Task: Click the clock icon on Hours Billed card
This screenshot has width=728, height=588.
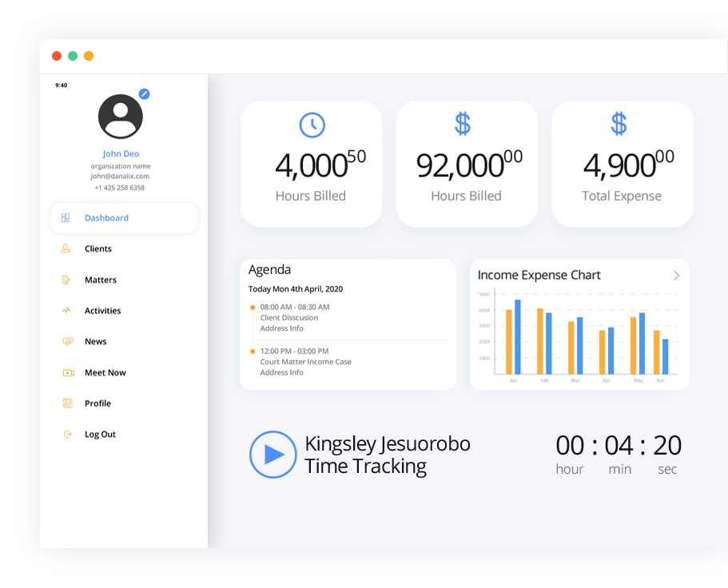Action: pyautogui.click(x=312, y=125)
